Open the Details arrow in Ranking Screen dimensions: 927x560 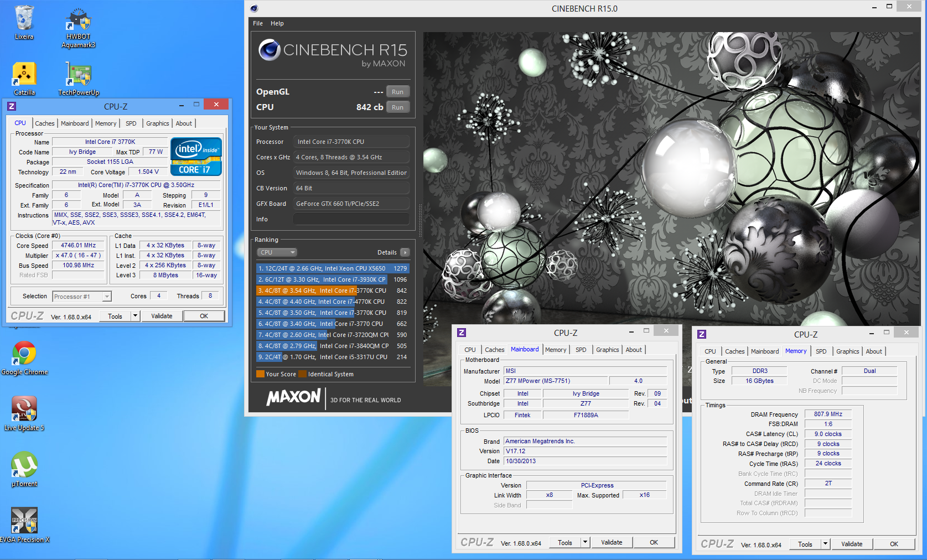click(x=405, y=252)
